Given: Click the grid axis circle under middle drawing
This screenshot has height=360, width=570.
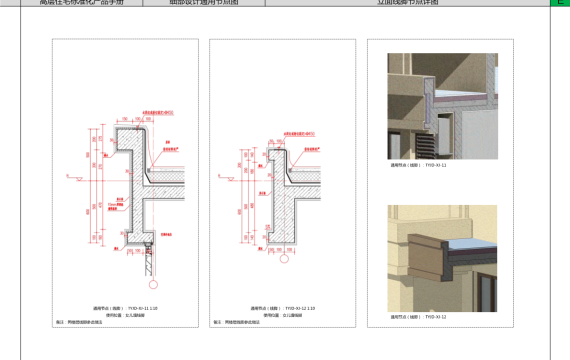Looking at the screenshot, I should coord(284,259).
